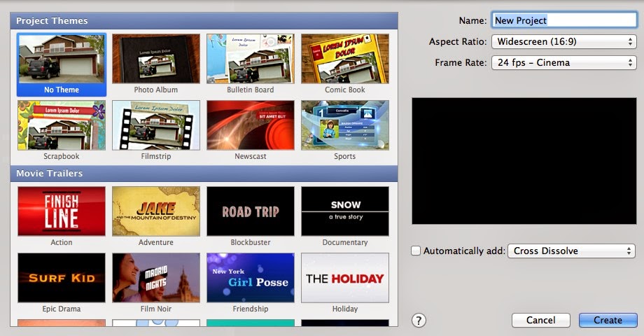Image resolution: width=644 pixels, height=336 pixels.
Task: Click the "Frame Rate:" label
Action: point(461,62)
